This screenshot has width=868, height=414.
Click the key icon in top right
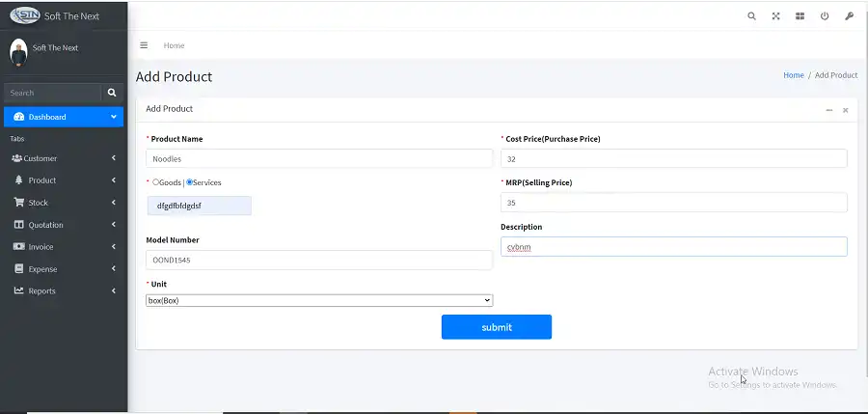[x=849, y=16]
